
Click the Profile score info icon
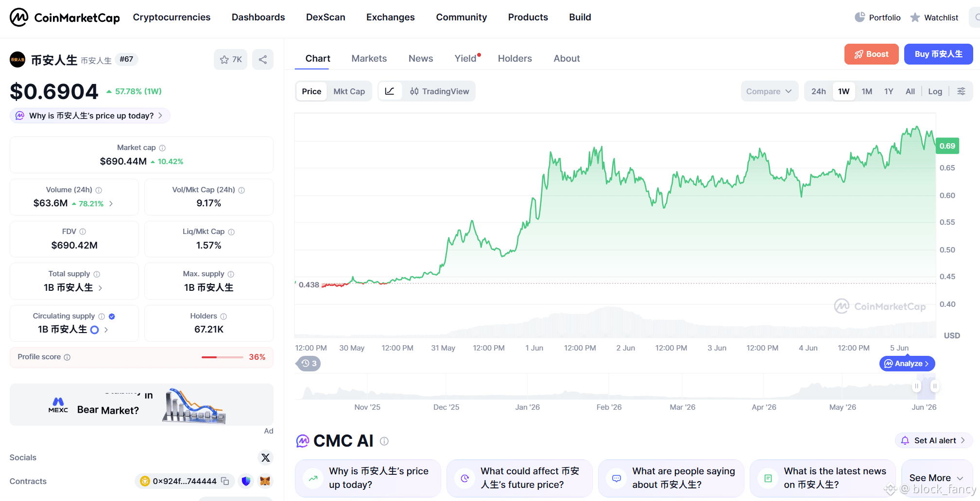pyautogui.click(x=67, y=357)
